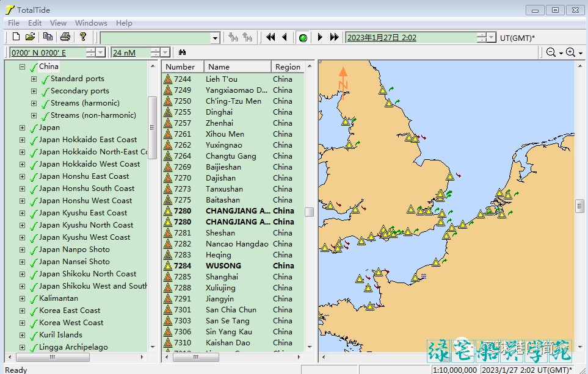Viewport: 588px width, 374px height.
Task: Open the File menu
Action: pyautogui.click(x=13, y=23)
